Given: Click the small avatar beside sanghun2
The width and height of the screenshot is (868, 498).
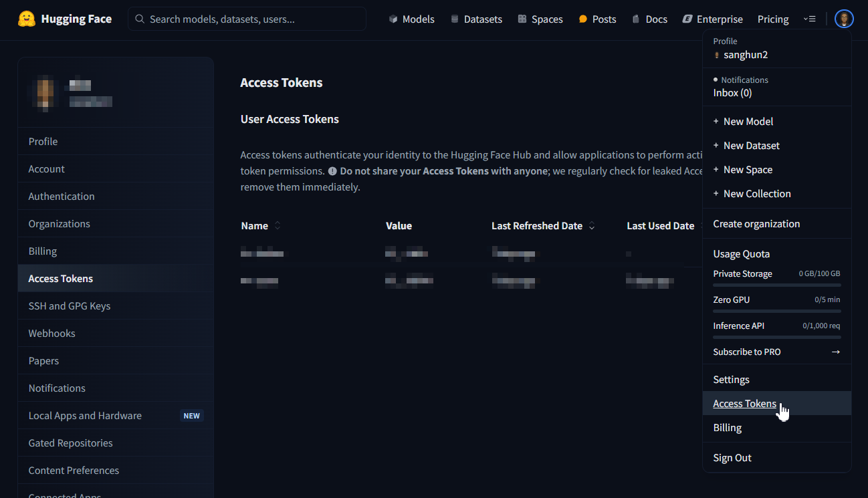Looking at the screenshot, I should point(717,55).
